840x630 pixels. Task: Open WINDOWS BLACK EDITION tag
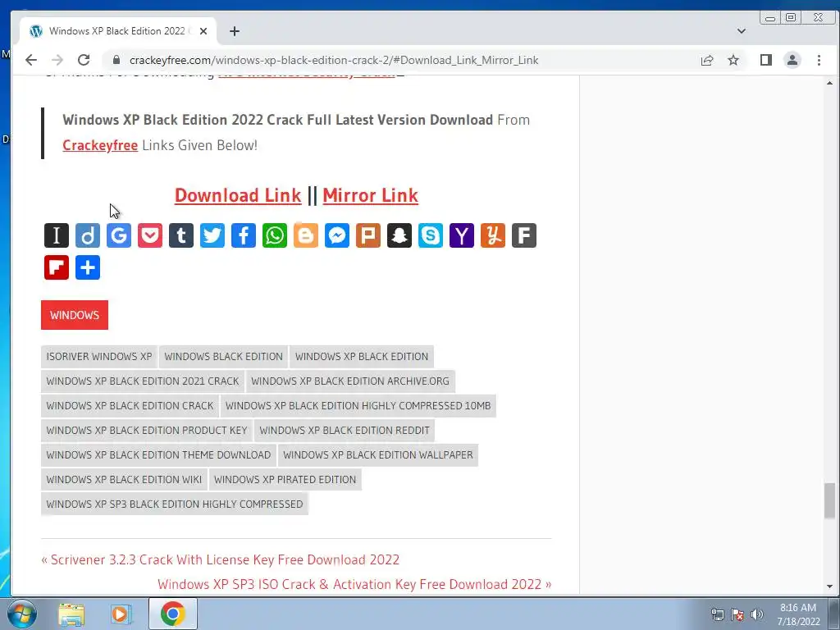pos(223,356)
